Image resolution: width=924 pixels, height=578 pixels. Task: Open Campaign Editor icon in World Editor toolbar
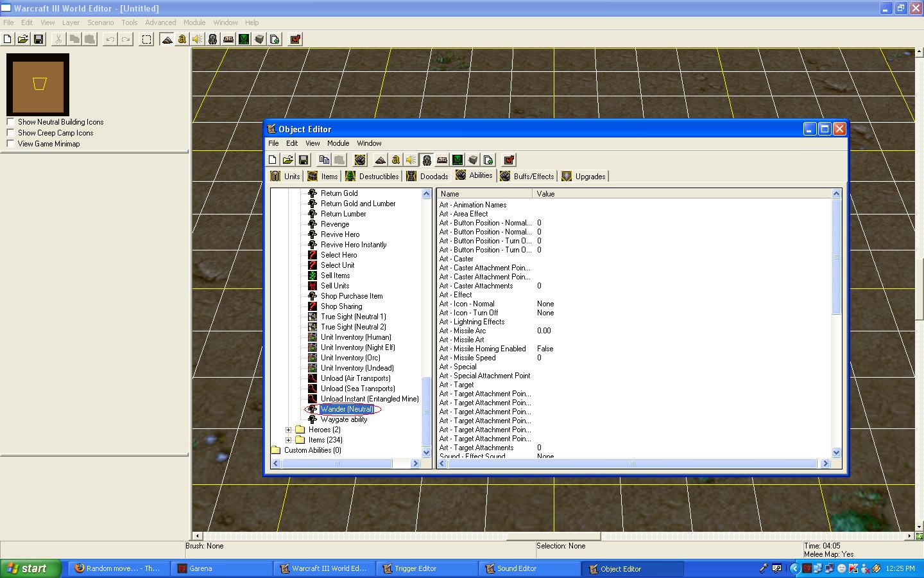pyautogui.click(x=228, y=39)
